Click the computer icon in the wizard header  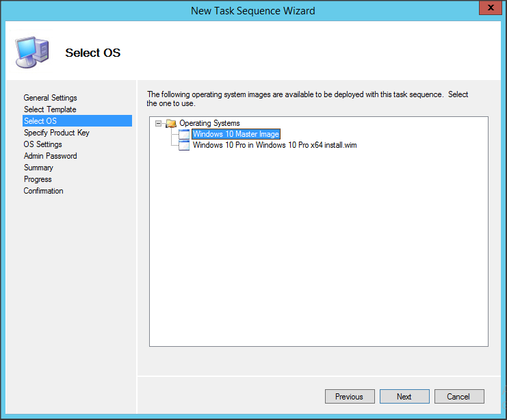tap(31, 52)
